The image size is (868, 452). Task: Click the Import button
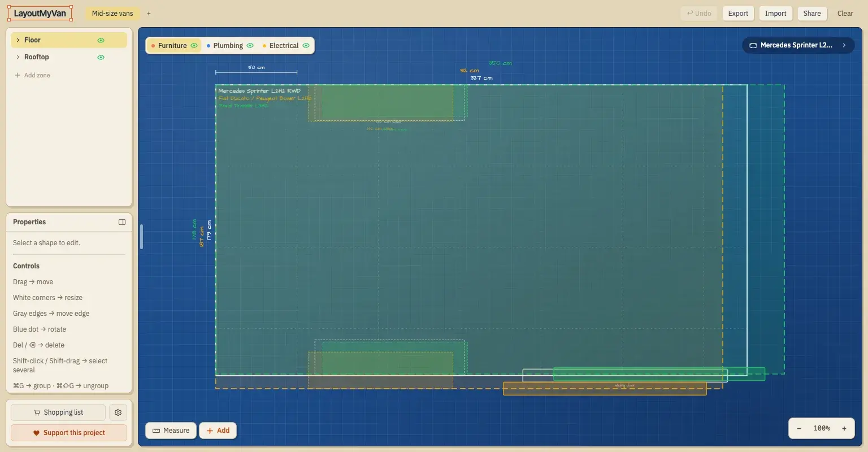tap(775, 14)
